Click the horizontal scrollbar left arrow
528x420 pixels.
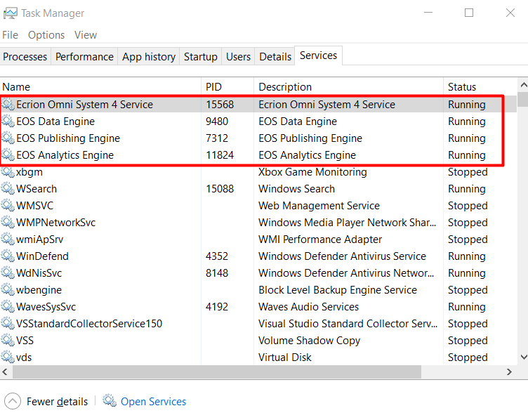5,372
